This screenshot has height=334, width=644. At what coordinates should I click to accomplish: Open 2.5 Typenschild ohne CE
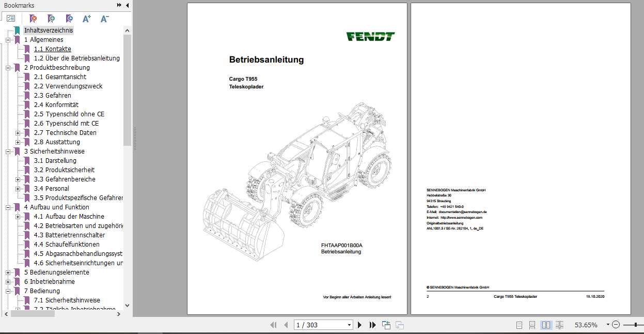click(x=69, y=114)
